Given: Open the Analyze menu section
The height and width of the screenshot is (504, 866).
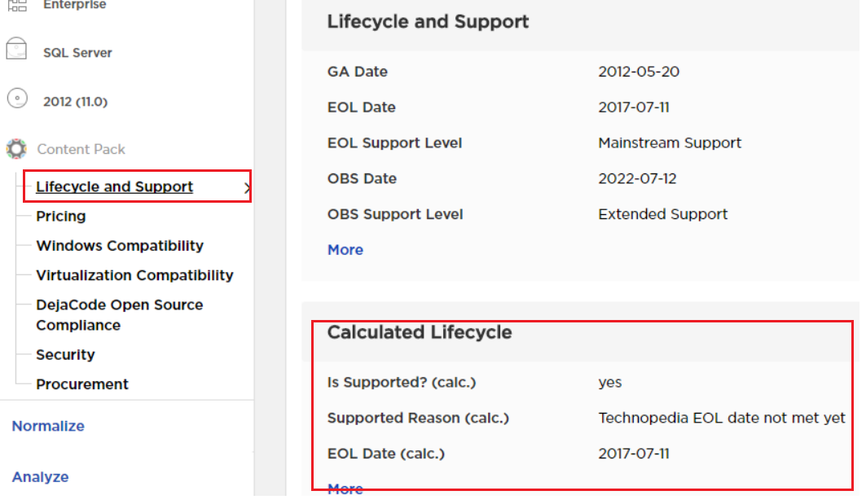Looking at the screenshot, I should pos(40,477).
